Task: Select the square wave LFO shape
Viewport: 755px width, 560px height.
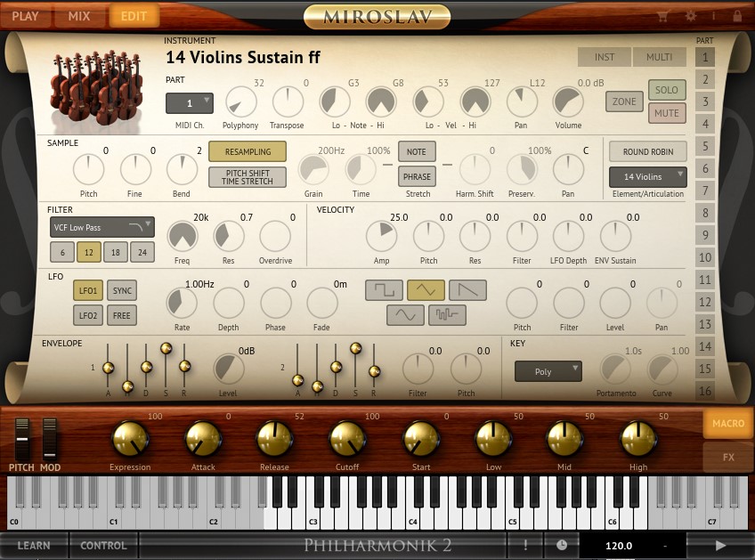Action: point(384,290)
